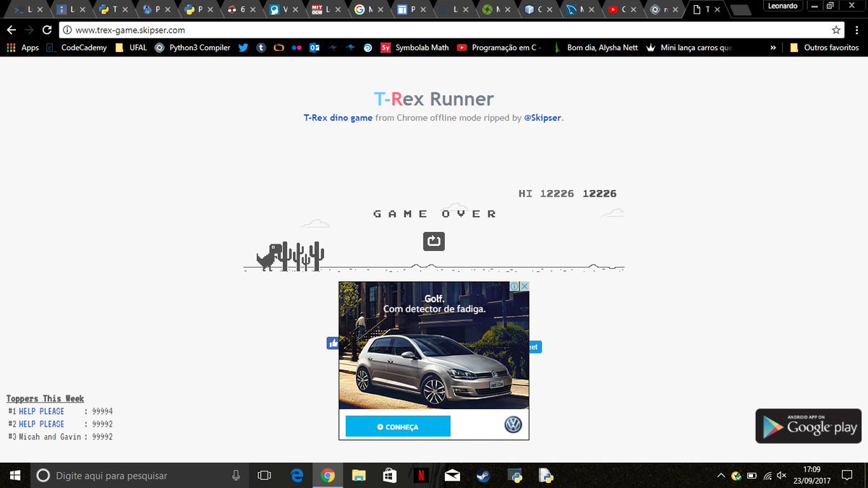Expand the bookmarks overflow chevron
868x488 pixels.
(773, 48)
